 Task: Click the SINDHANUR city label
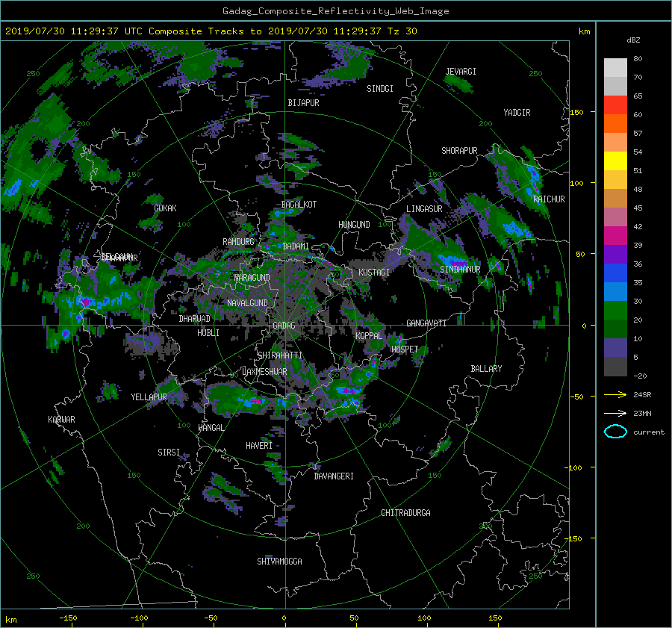point(460,270)
